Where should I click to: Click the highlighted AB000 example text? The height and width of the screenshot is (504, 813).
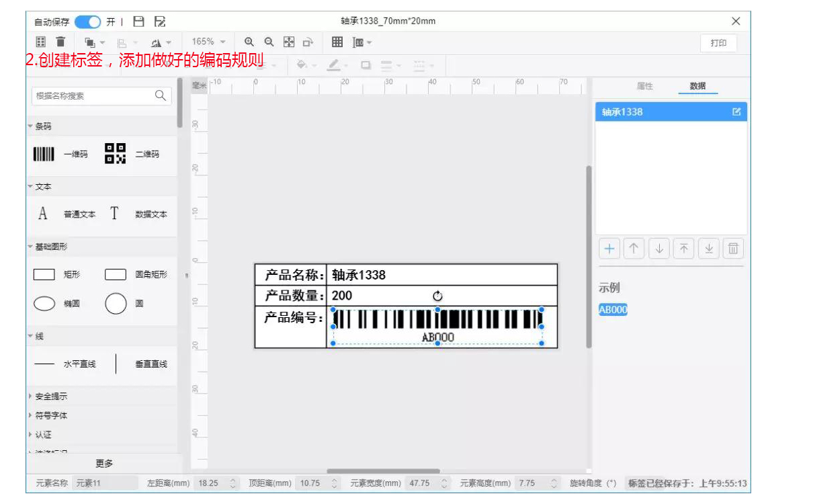pyautogui.click(x=613, y=310)
